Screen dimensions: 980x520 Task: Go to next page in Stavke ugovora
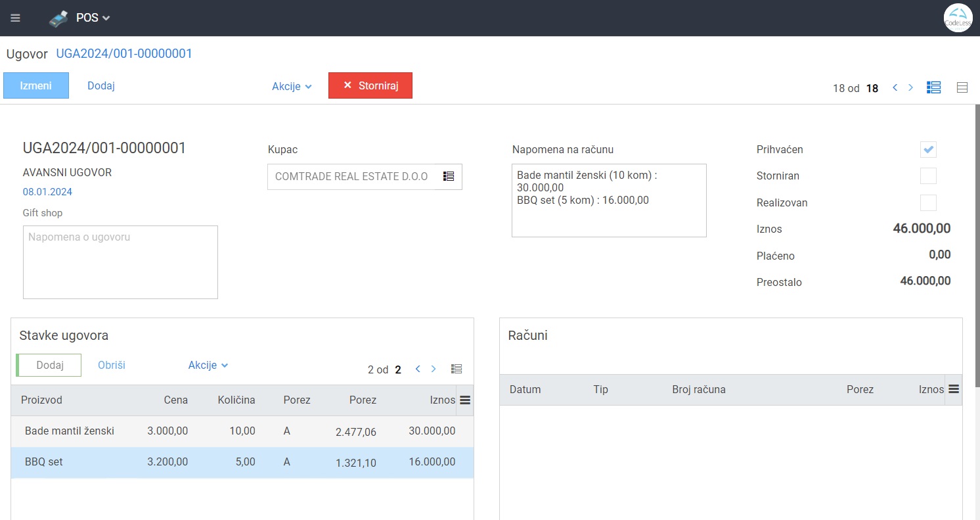click(434, 369)
